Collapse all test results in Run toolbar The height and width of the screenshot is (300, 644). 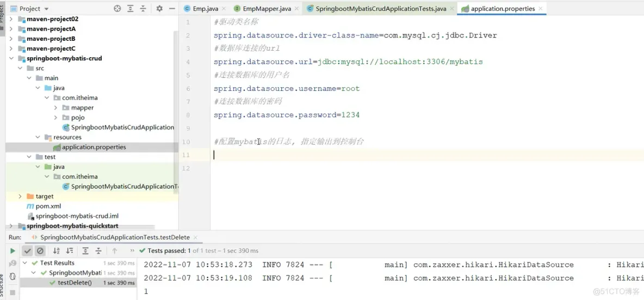click(98, 250)
